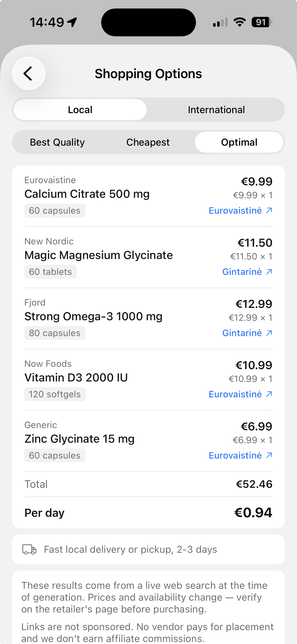Select the Local segment

(x=80, y=110)
